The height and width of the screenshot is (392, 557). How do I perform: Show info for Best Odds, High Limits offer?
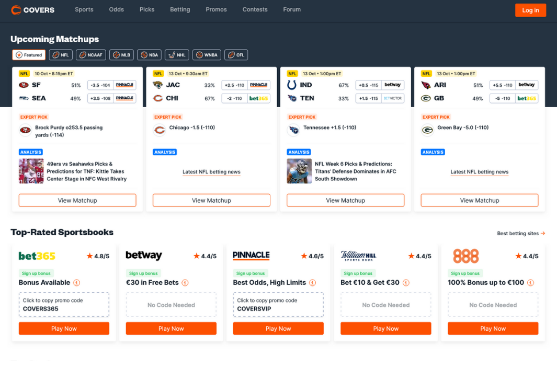coord(313,283)
